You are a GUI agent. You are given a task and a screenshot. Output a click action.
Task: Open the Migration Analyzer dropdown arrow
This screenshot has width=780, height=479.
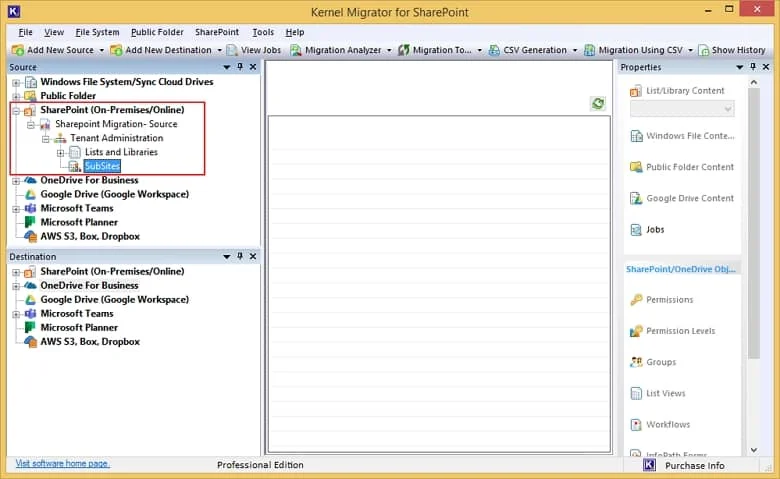(x=389, y=50)
